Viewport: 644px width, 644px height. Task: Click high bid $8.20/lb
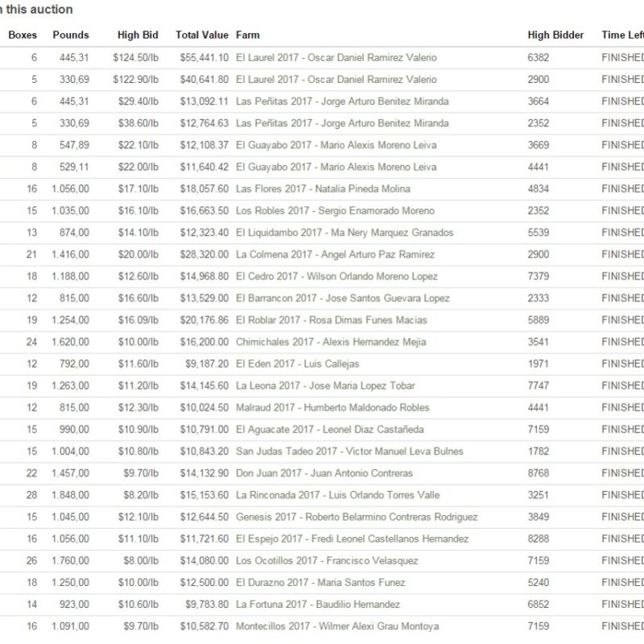(141, 495)
